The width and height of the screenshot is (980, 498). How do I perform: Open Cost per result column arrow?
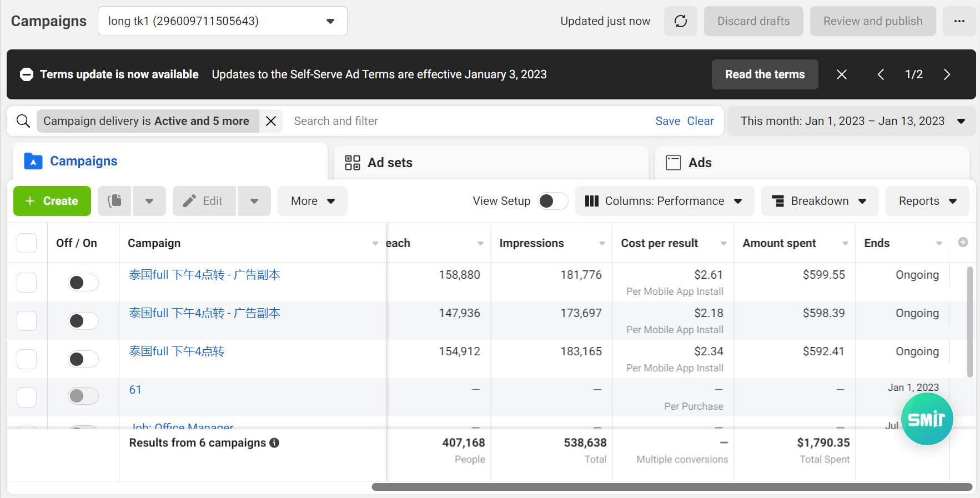723,243
